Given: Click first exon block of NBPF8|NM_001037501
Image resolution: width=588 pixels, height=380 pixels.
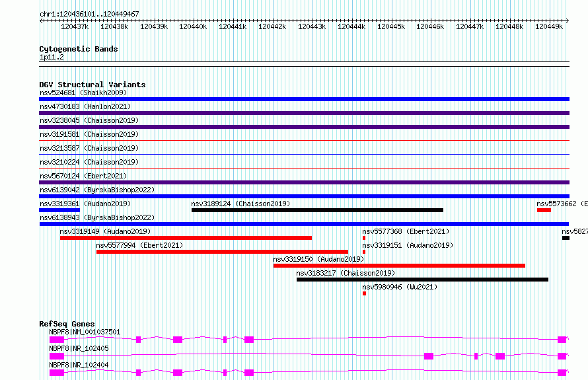Looking at the screenshot, I should point(57,340).
